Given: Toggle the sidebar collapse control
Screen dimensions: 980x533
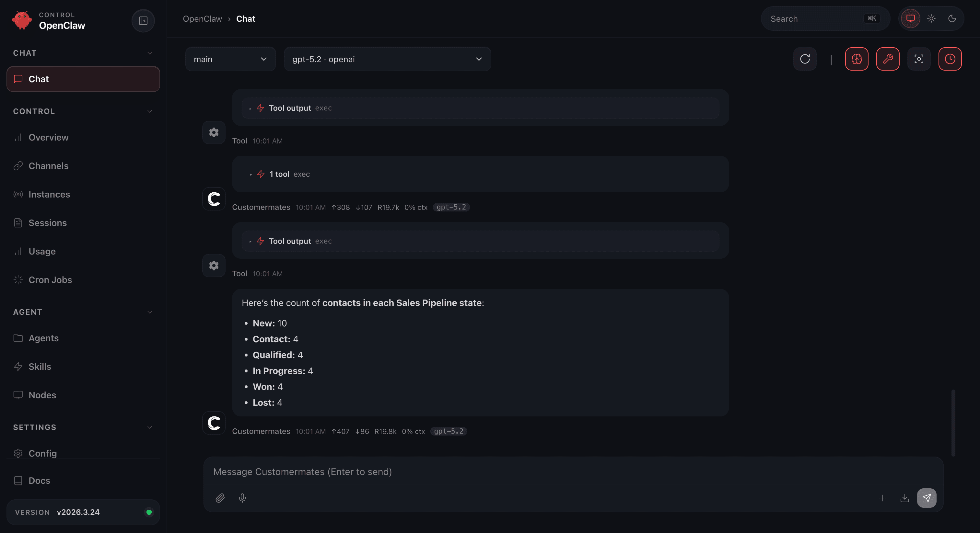Looking at the screenshot, I should click(143, 20).
